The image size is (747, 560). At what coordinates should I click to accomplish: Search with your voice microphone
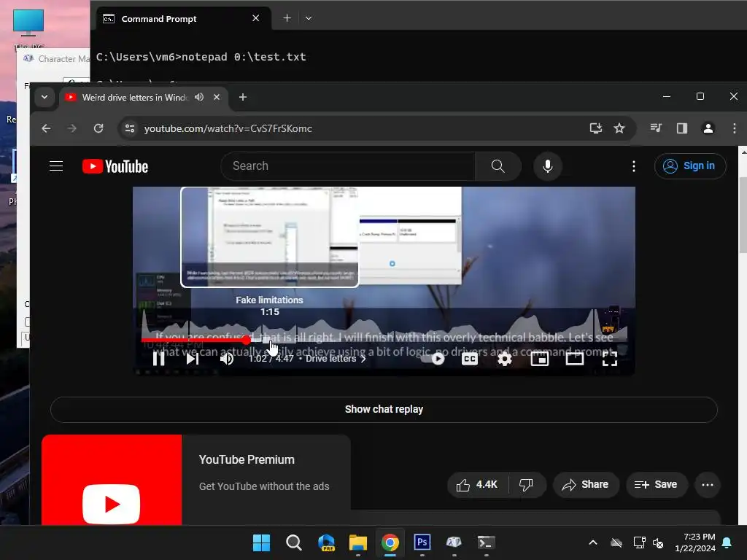click(548, 166)
